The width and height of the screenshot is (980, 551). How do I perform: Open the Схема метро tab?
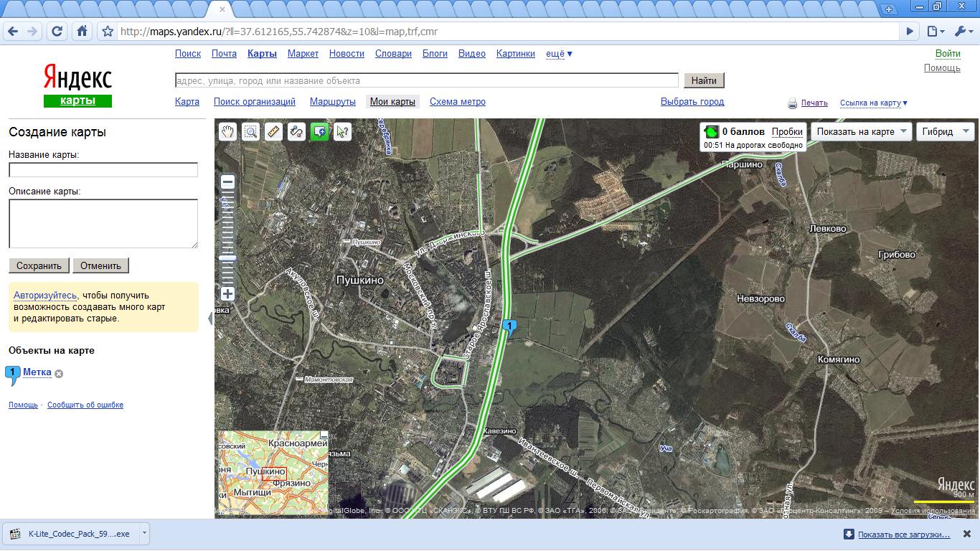(457, 102)
